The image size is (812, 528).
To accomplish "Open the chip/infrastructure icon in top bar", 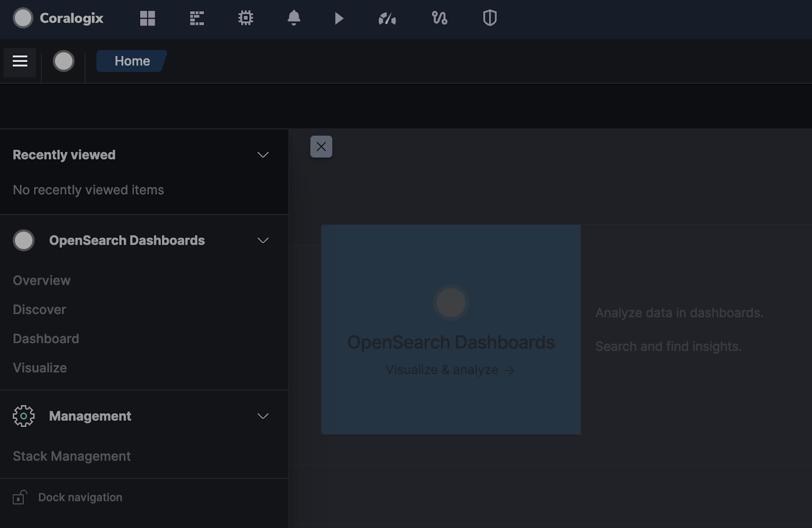I will point(246,18).
